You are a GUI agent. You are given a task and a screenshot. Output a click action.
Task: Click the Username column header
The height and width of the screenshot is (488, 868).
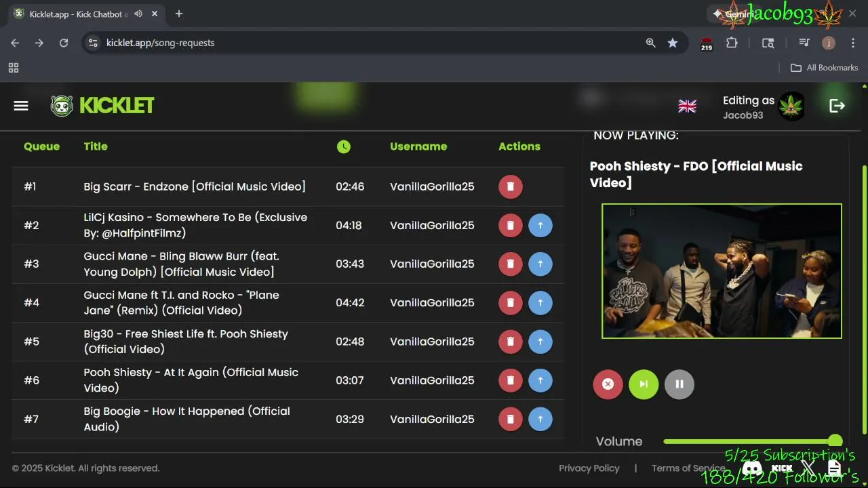pos(418,146)
